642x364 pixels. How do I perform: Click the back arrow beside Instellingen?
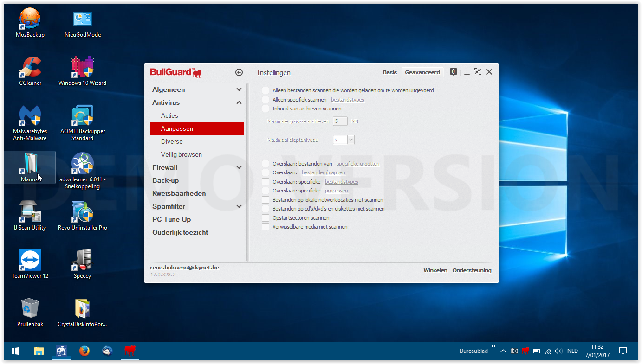[239, 72]
